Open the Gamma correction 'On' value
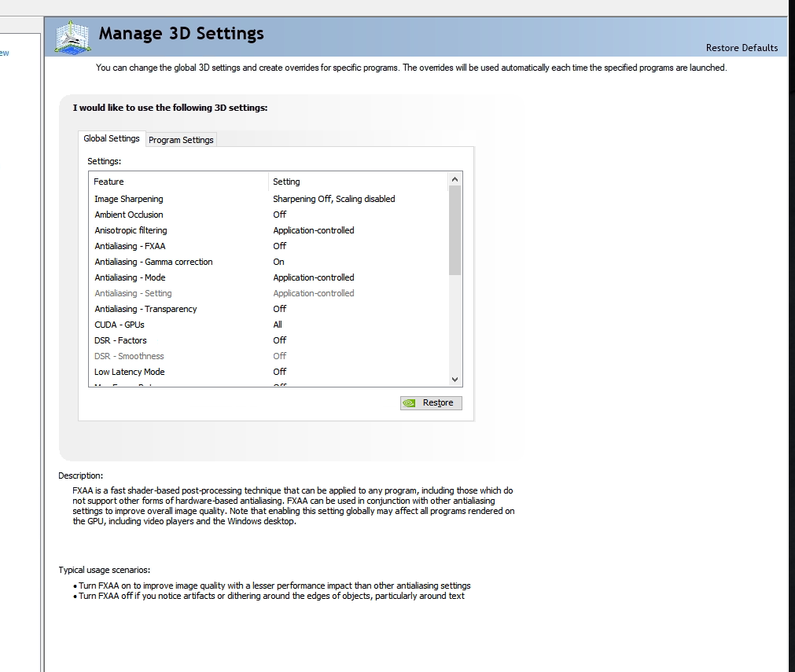The height and width of the screenshot is (672, 795). (x=279, y=262)
